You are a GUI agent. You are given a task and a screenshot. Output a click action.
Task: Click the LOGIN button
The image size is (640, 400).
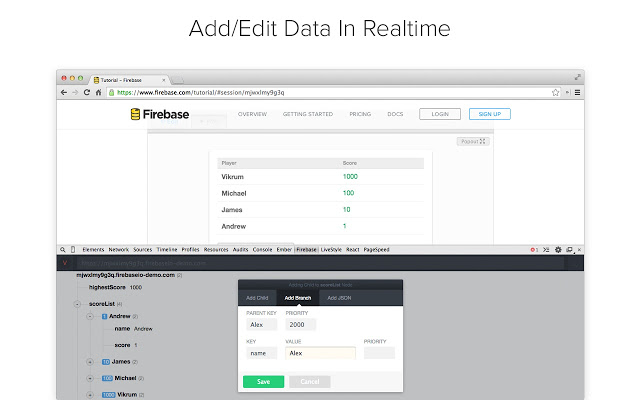click(440, 114)
